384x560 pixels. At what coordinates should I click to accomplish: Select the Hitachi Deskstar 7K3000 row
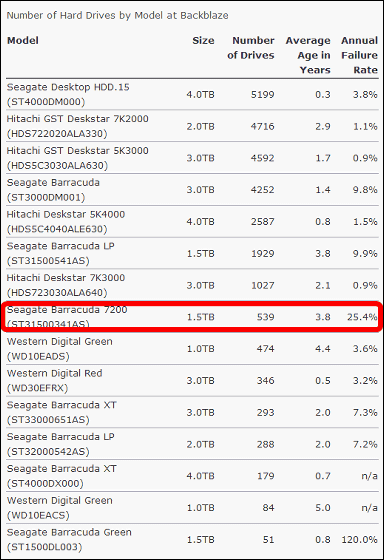(192, 285)
